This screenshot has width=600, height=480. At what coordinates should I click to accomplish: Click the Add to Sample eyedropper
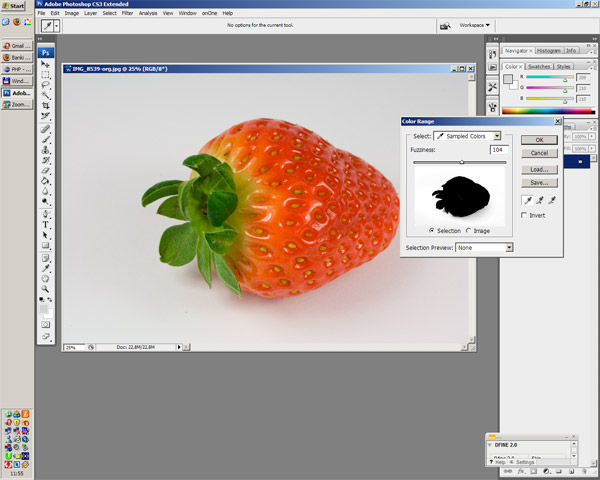tap(541, 200)
